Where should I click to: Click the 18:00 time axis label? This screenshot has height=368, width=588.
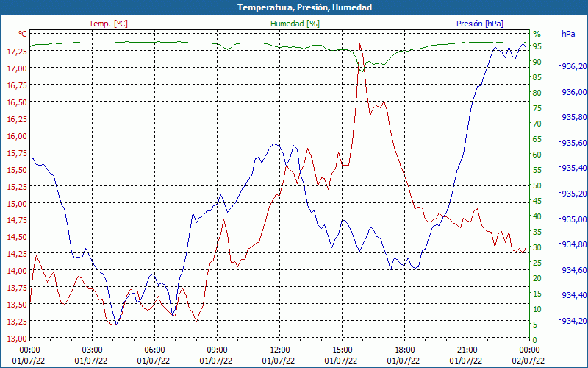pos(405,350)
